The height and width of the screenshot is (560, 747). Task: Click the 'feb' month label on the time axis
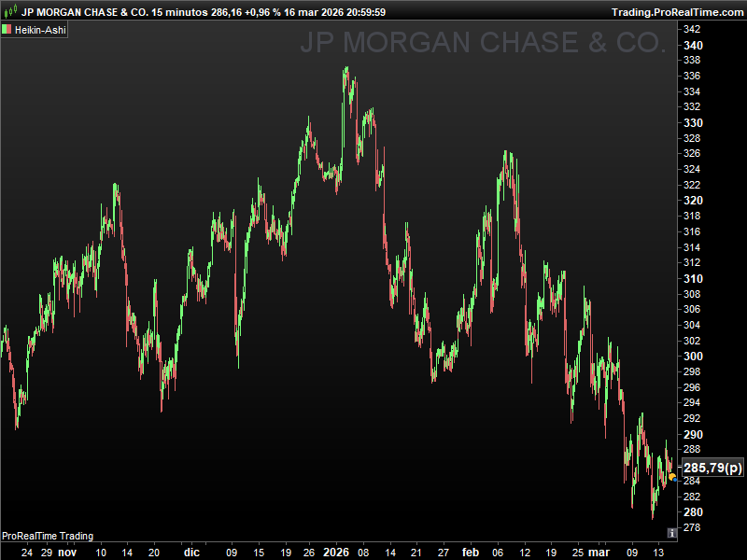tap(471, 553)
